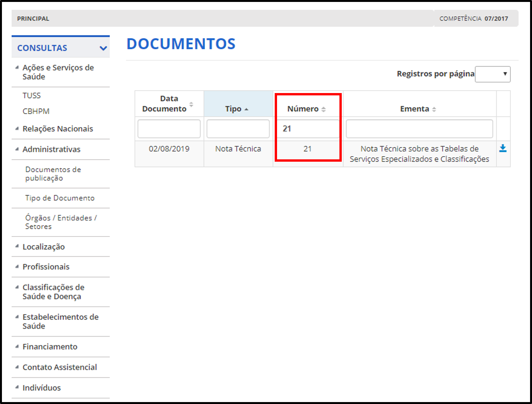Click PRINCIPAL in the top bar
Screen dimensions: 532x404
click(x=33, y=19)
